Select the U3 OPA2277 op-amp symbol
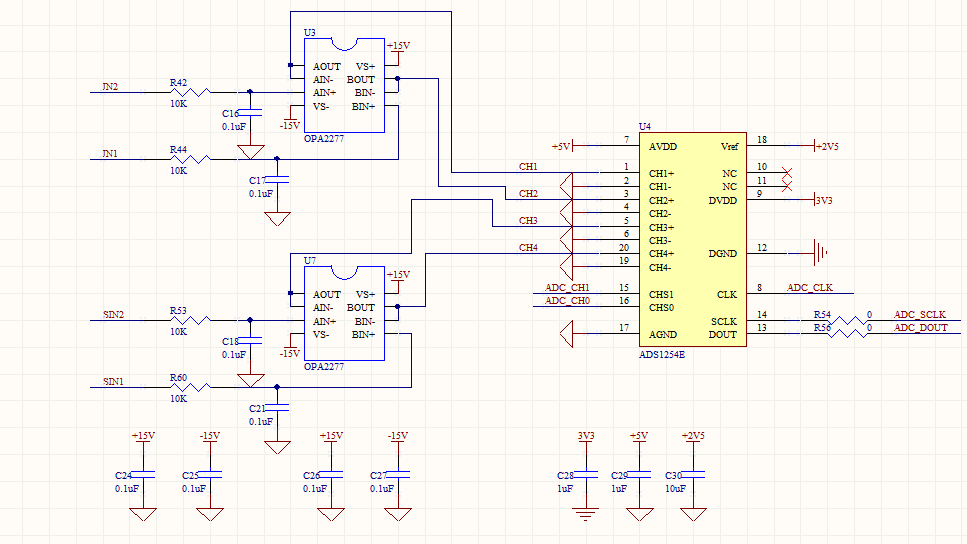Screen dimensions: 967x544 (x=344, y=85)
